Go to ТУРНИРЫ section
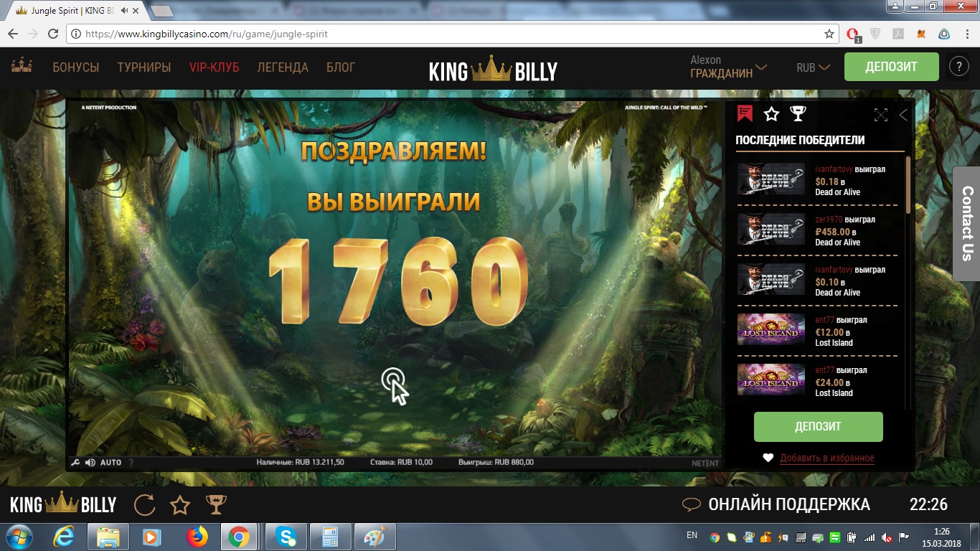The image size is (980, 551). click(x=144, y=67)
